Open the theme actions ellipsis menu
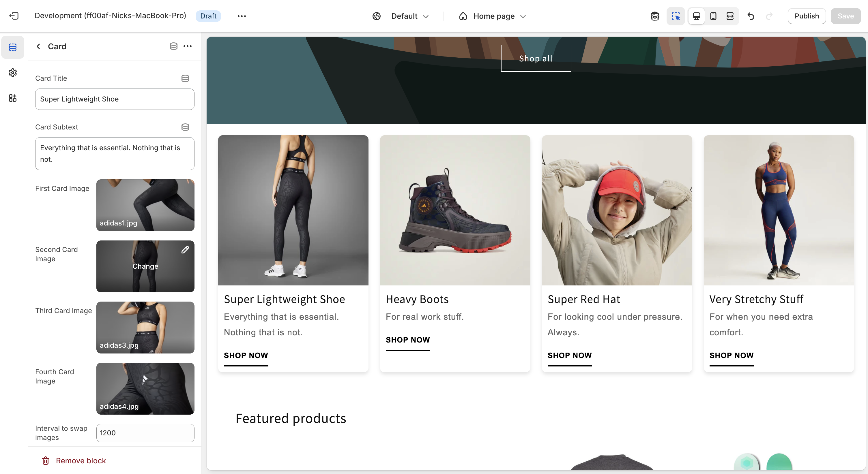 242,16
